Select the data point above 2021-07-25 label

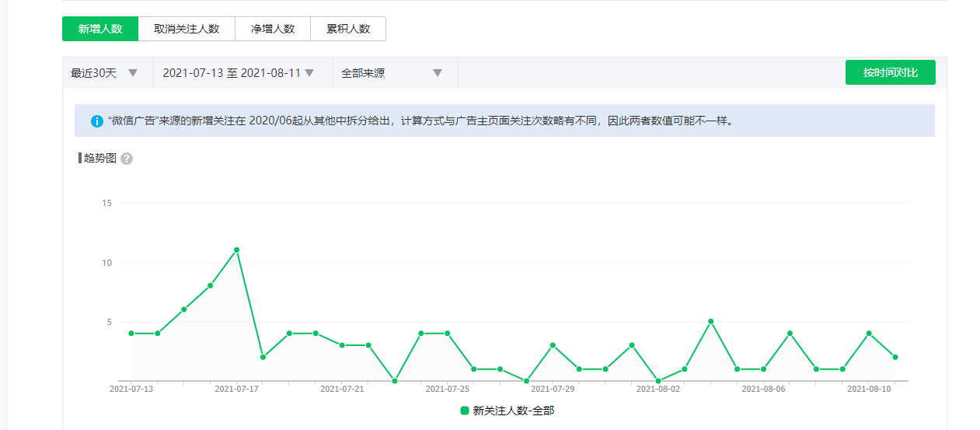click(447, 333)
